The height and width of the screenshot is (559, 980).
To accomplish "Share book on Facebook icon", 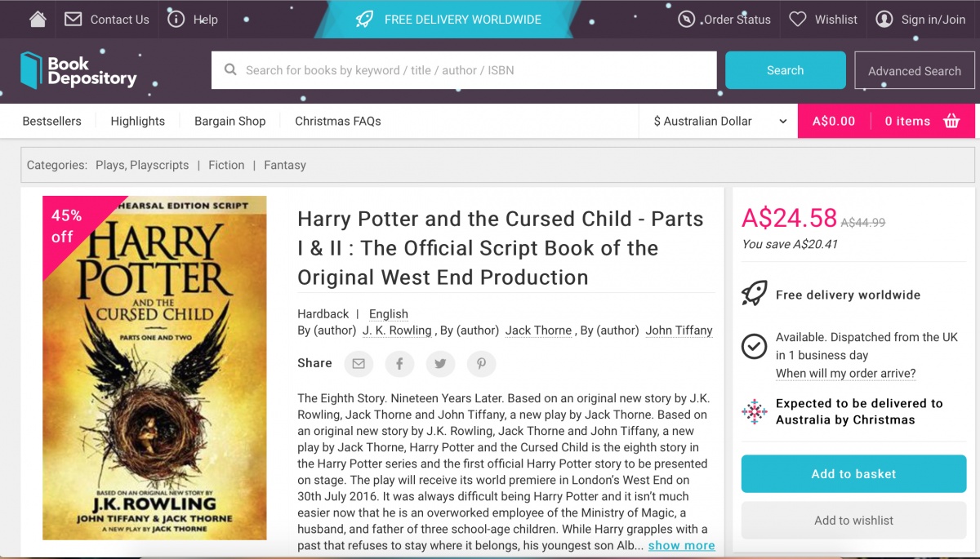I will coord(399,364).
